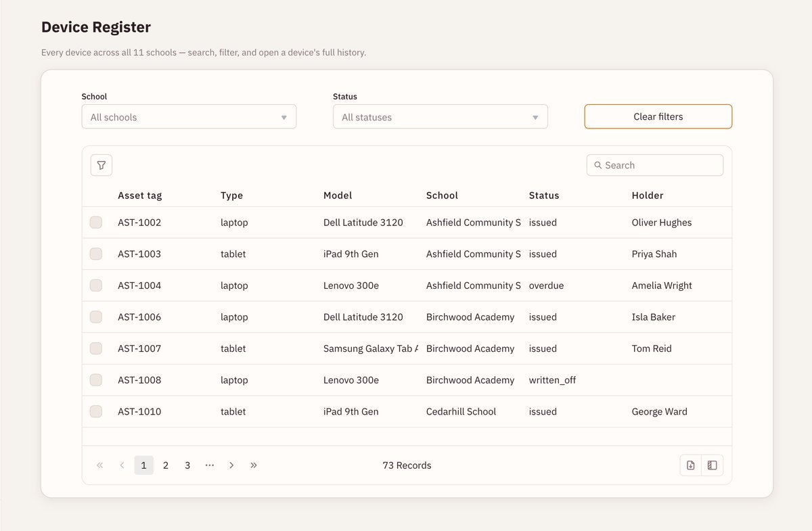Click Cedarhill School cell
The image size is (812, 531).
461,411
